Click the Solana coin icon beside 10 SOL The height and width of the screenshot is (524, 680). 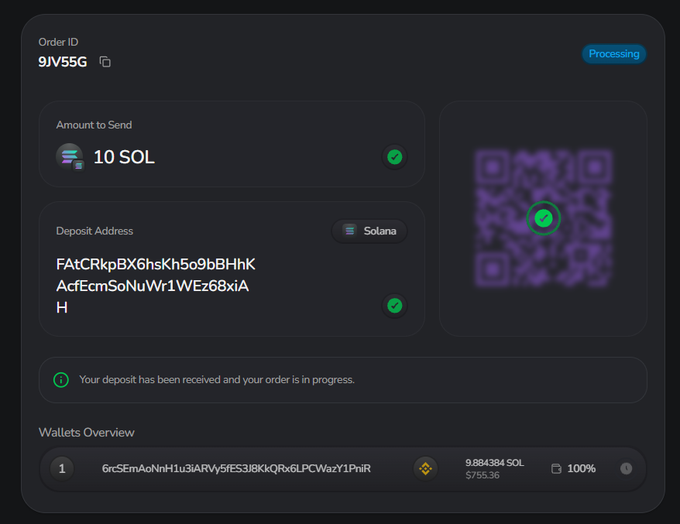coord(69,157)
